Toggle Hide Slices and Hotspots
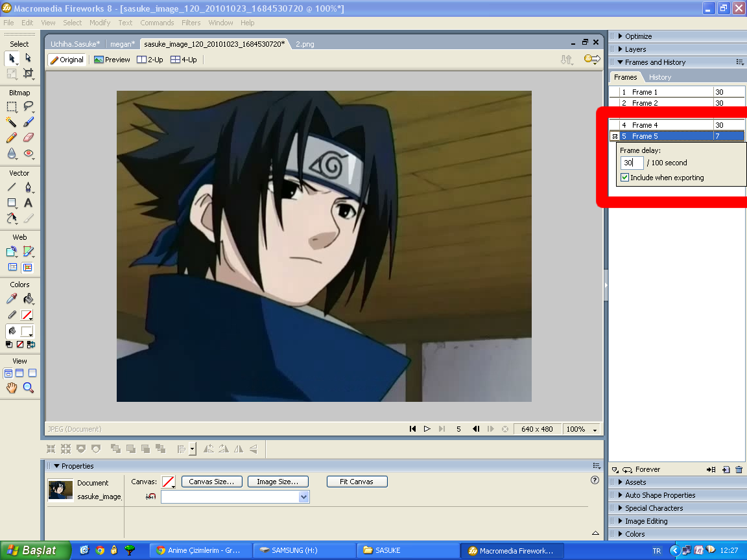The width and height of the screenshot is (747, 560). pos(12,267)
